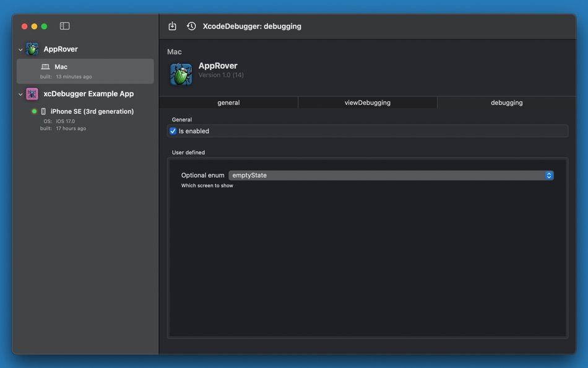Click the AppRover name in header

218,66
